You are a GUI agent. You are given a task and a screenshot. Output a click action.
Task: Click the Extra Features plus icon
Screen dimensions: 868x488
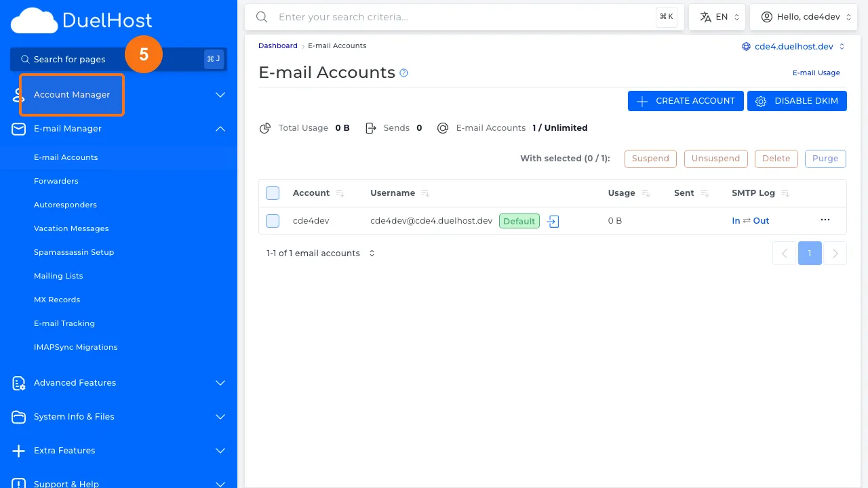(18, 451)
